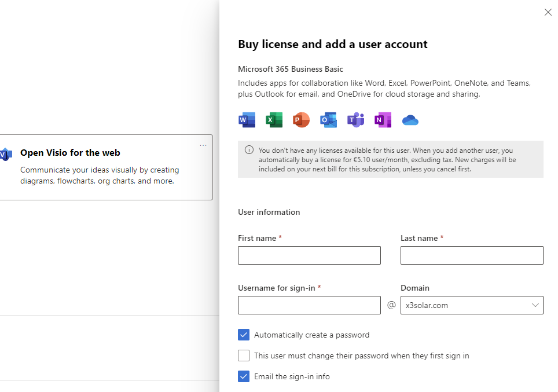Open Visio for the web card title
Image resolution: width=558 pixels, height=392 pixels.
coord(70,153)
